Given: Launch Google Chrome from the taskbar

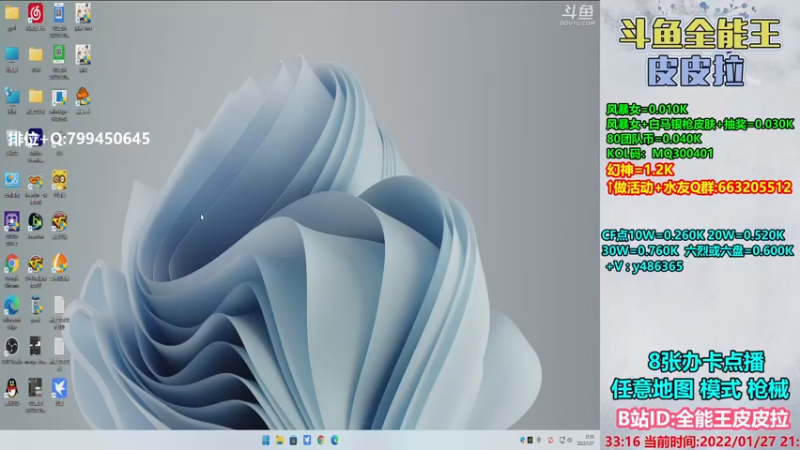Looking at the screenshot, I should pyautogui.click(x=321, y=440).
